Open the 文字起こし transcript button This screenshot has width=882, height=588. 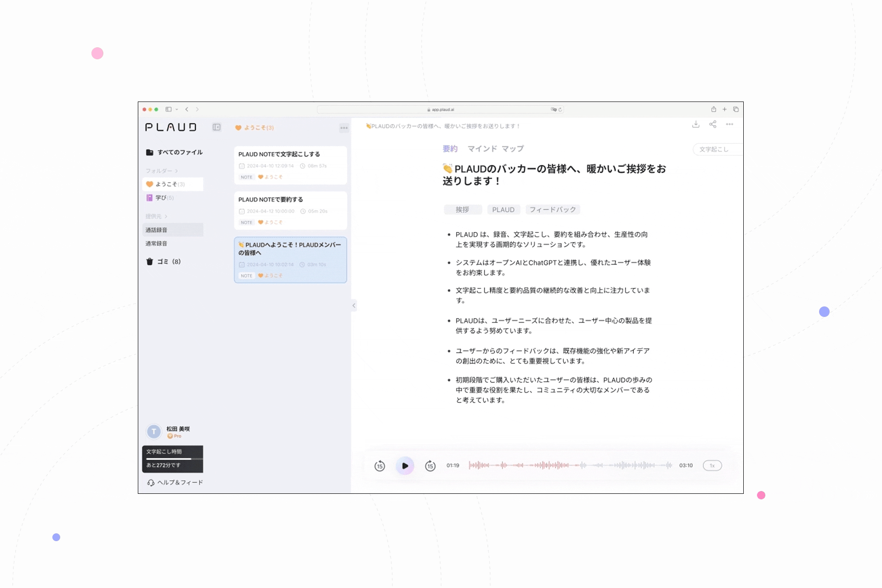[x=717, y=149]
